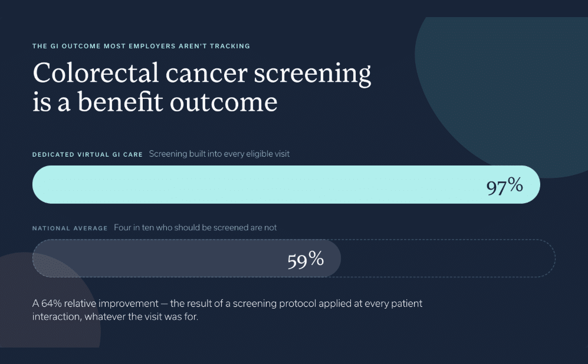Click "screening protocol applied at every patient" phrase
The image size is (588, 364).
click(x=328, y=304)
